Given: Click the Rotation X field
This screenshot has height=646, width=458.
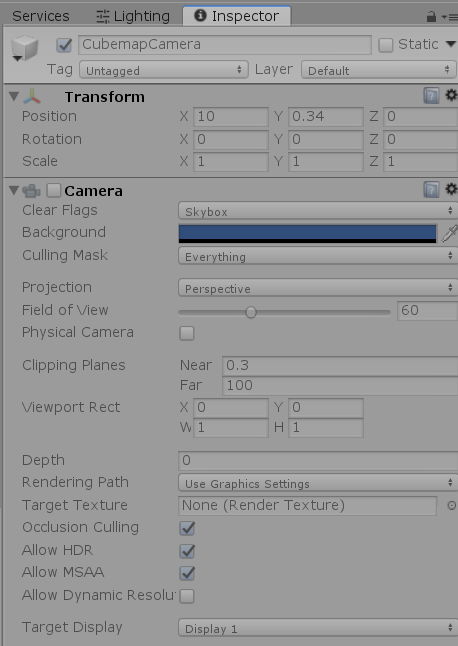Looking at the screenshot, I should 231,139.
